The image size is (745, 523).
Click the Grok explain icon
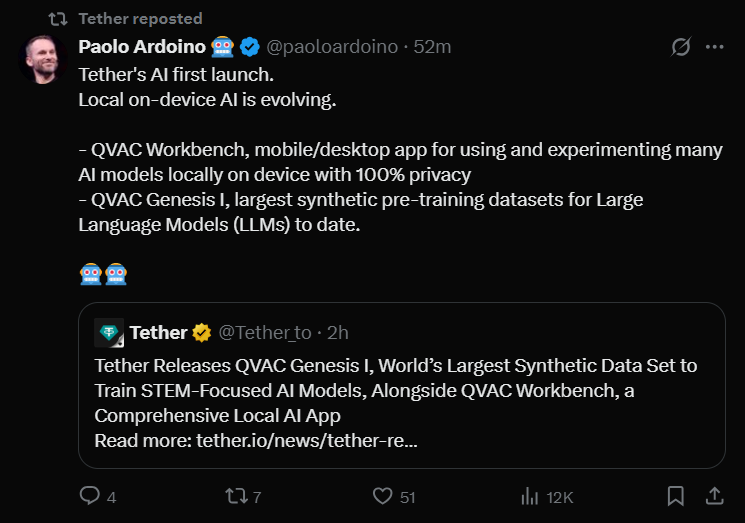click(x=681, y=47)
